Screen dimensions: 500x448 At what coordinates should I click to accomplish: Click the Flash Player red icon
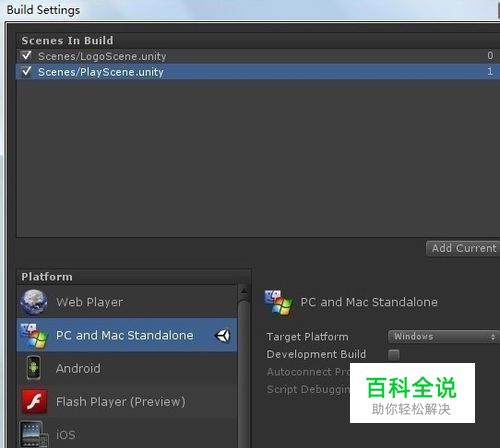34,401
